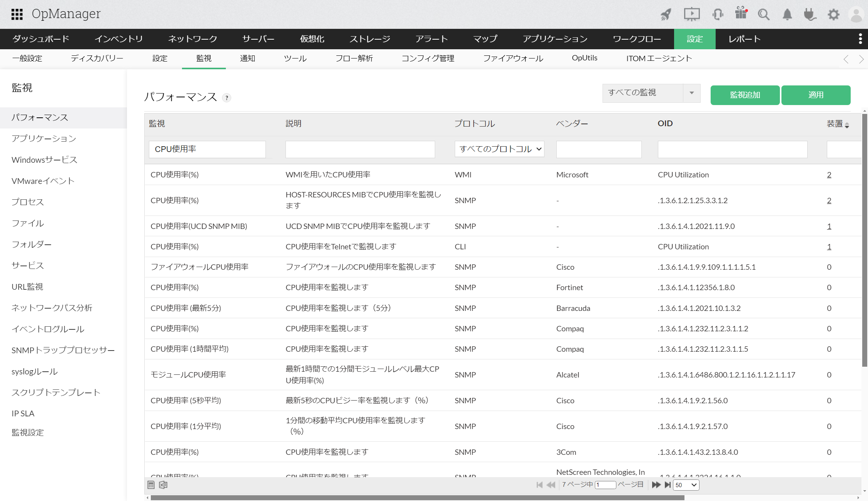
Task: Click the horizontal scrollbar at the bottom
Action: click(x=417, y=498)
